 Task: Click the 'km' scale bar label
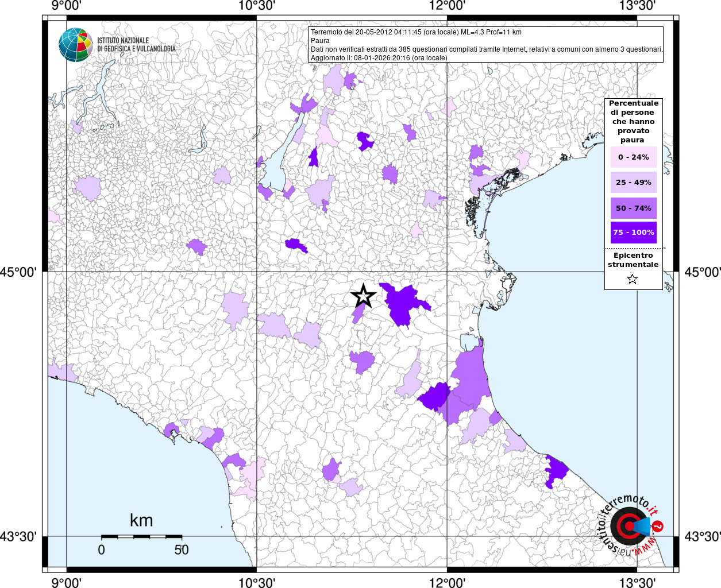coord(141,520)
